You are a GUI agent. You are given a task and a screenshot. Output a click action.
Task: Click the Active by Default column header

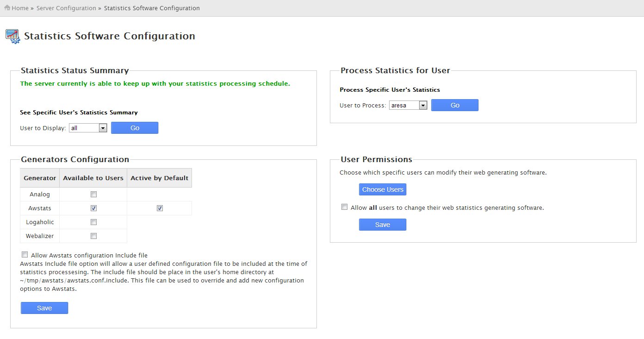click(160, 178)
